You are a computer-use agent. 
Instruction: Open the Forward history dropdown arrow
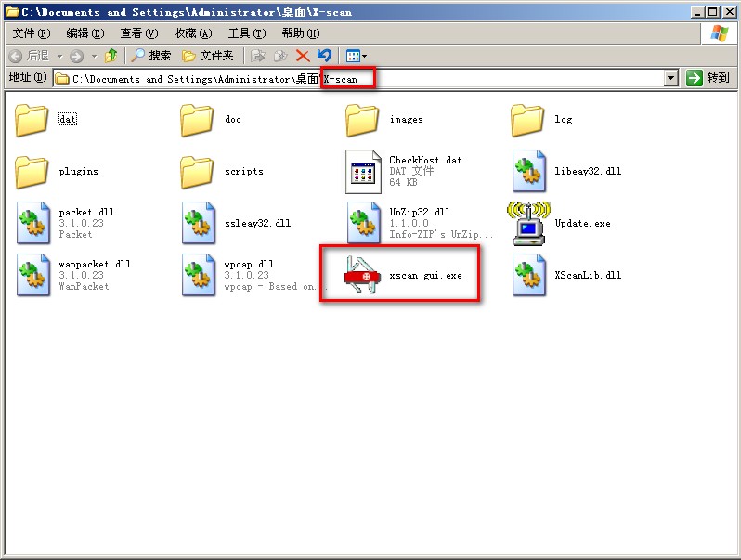tap(94, 57)
